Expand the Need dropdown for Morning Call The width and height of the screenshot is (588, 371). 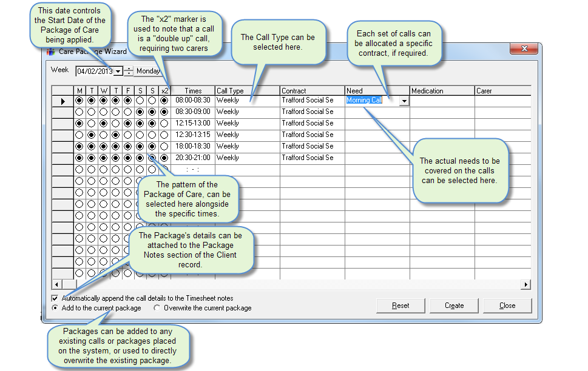click(404, 101)
